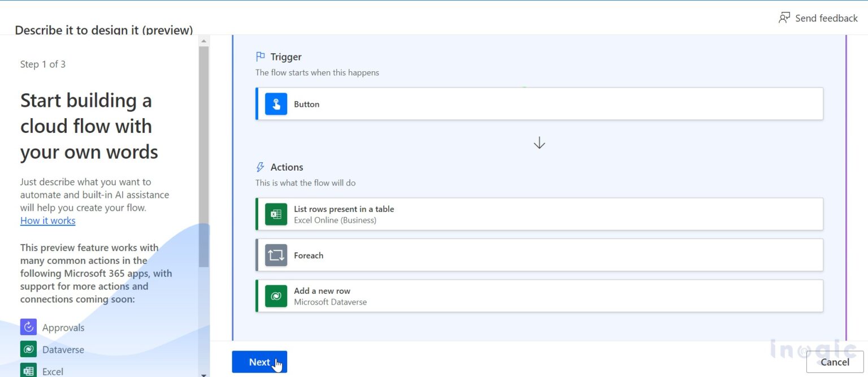This screenshot has width=868, height=377.
Task: Click the Dataverse icon beside Add a new row
Action: click(276, 296)
